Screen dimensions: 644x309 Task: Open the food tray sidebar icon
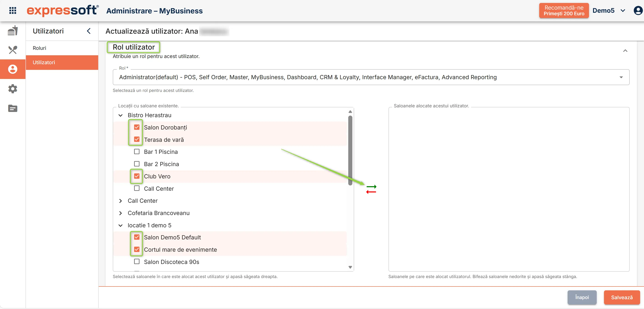(13, 30)
